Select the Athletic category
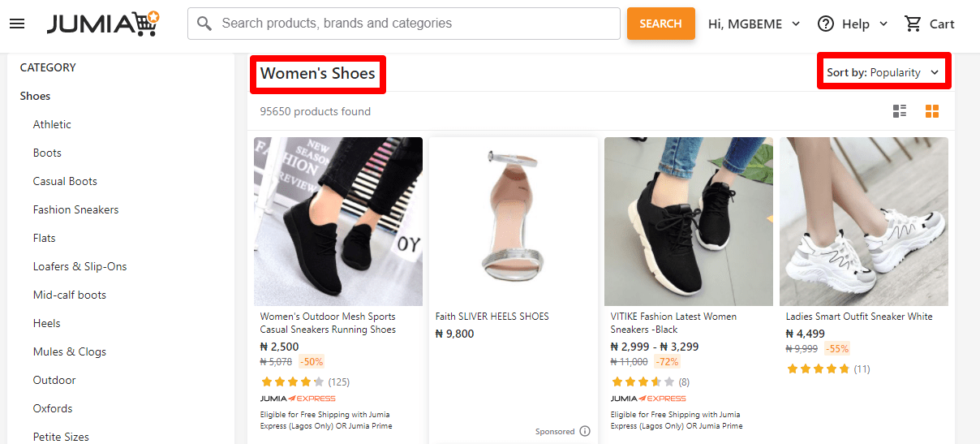Screen dimensions: 980x444 point(52,124)
